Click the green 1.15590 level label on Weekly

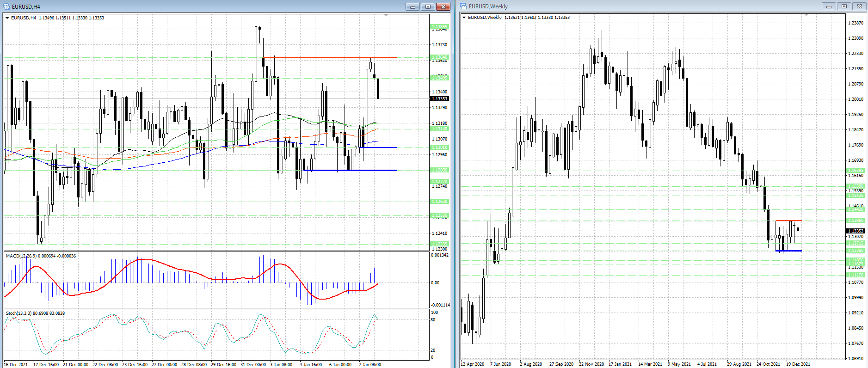click(x=856, y=186)
